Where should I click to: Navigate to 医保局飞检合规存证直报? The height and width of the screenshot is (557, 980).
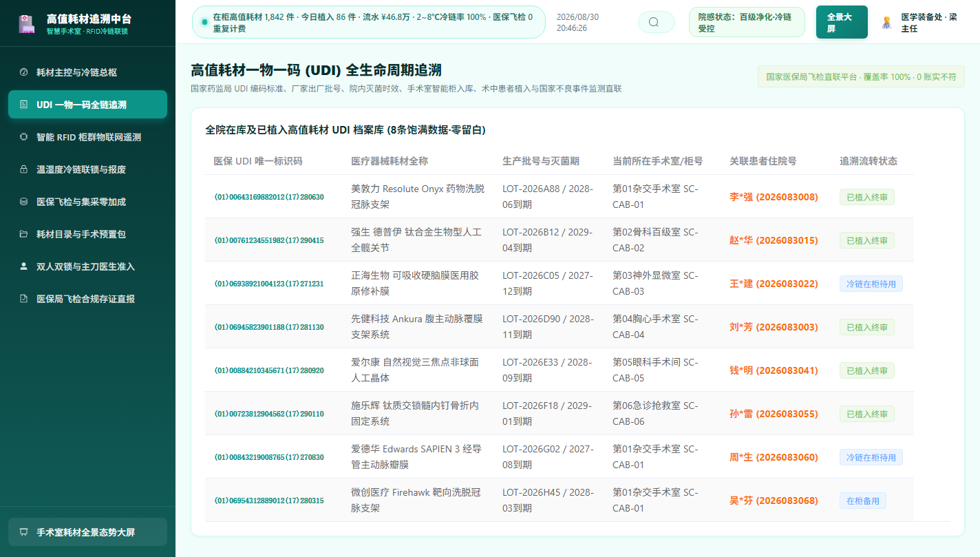point(87,299)
